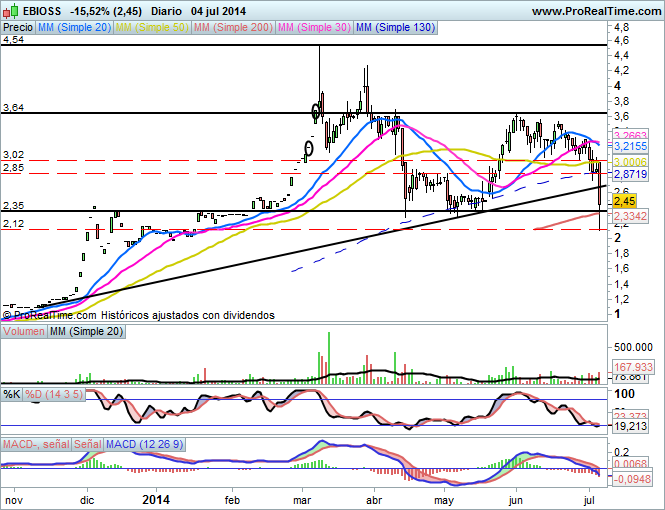Screen dimensions: 665x510
Task: Toggle the MM (Simple 200) indicator label
Action: [x=230, y=29]
